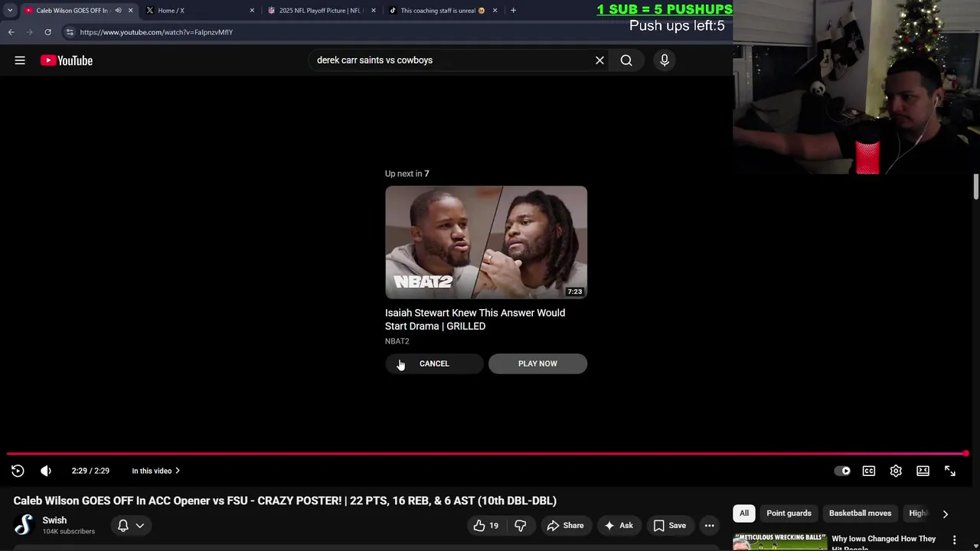The image size is (980, 551).
Task: Go forward in browser history
Action: [29, 32]
